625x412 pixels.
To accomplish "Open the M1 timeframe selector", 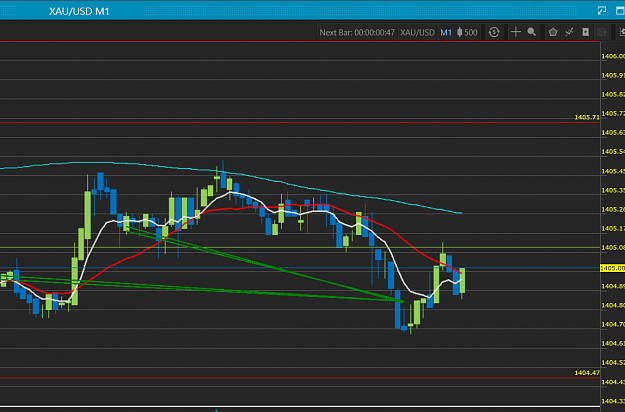I will (x=446, y=32).
